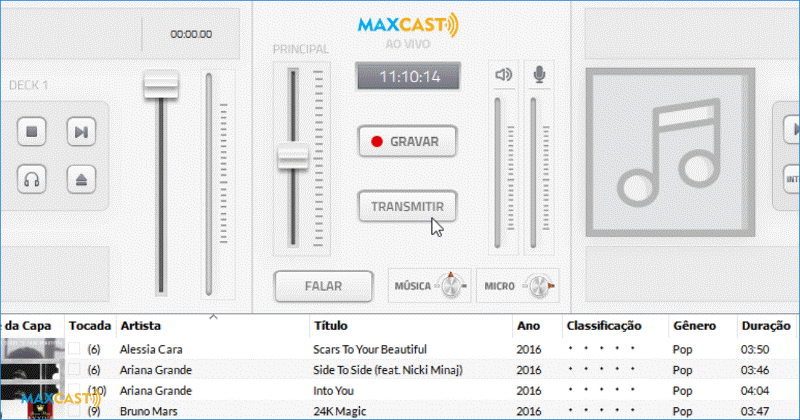Click the 11:10:14 clock display
The height and width of the screenshot is (420, 800).
point(408,77)
